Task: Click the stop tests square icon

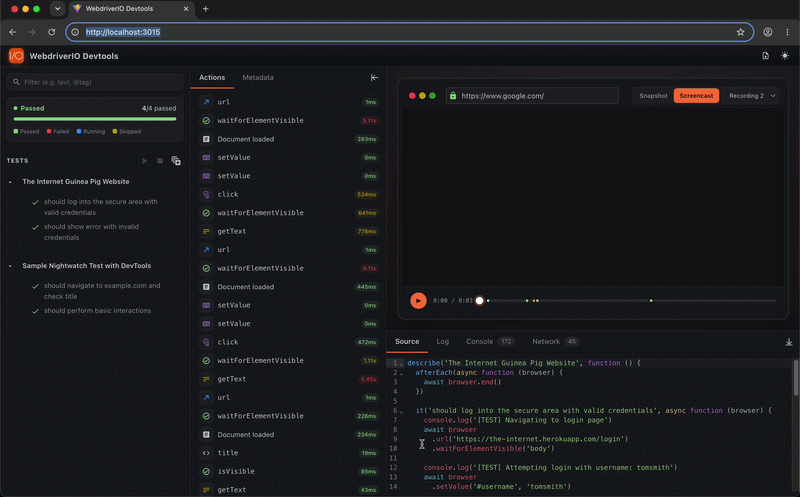Action: coord(160,161)
